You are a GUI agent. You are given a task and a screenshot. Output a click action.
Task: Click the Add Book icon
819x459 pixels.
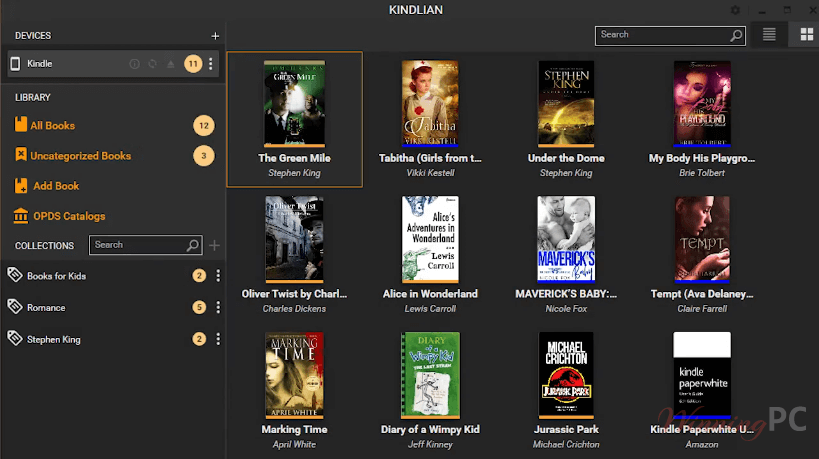coord(21,185)
